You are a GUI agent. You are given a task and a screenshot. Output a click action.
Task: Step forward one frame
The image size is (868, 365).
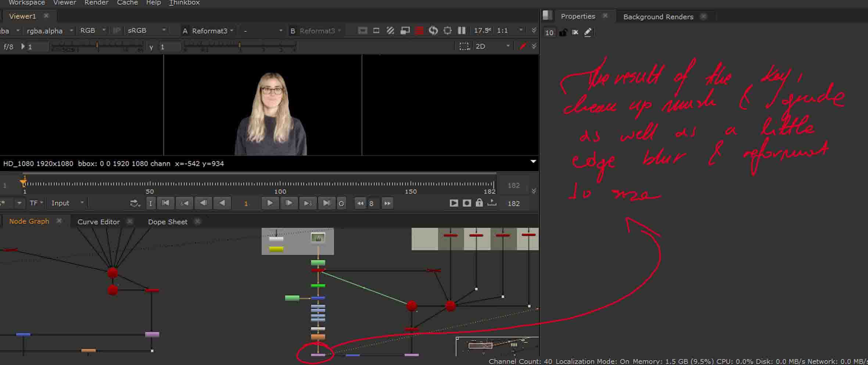coord(289,203)
